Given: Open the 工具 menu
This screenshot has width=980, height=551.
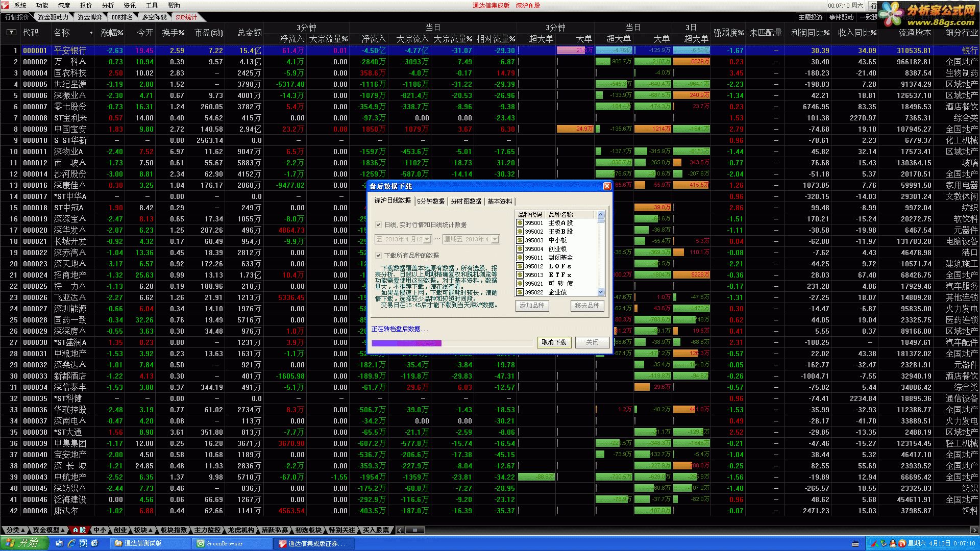Looking at the screenshot, I should pos(152,6).
